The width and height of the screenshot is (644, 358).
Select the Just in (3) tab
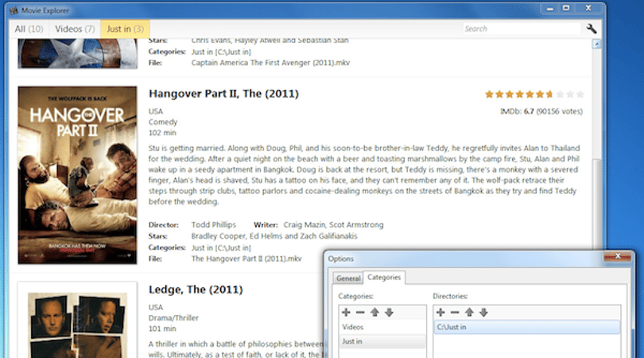coord(126,29)
